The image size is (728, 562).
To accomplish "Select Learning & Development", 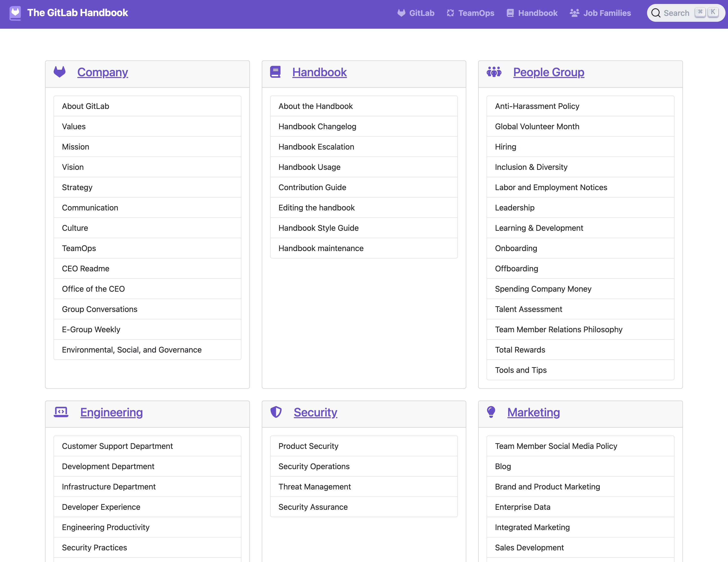I will tap(580, 228).
